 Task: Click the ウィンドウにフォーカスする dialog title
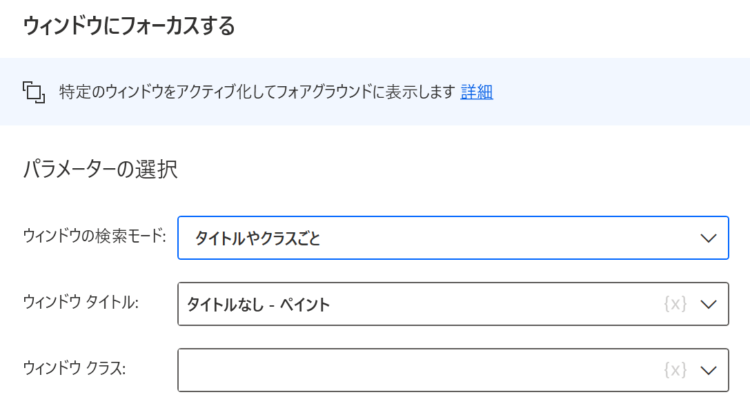pos(129,26)
